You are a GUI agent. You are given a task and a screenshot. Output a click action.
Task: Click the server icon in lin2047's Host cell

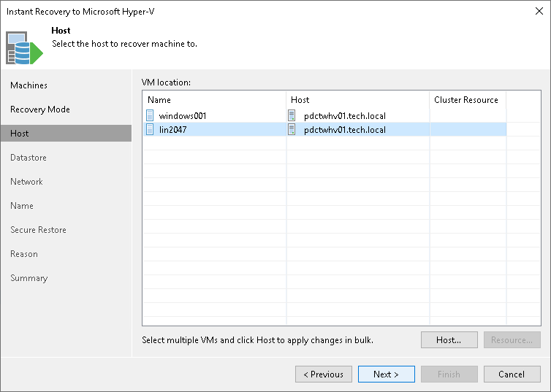point(292,129)
